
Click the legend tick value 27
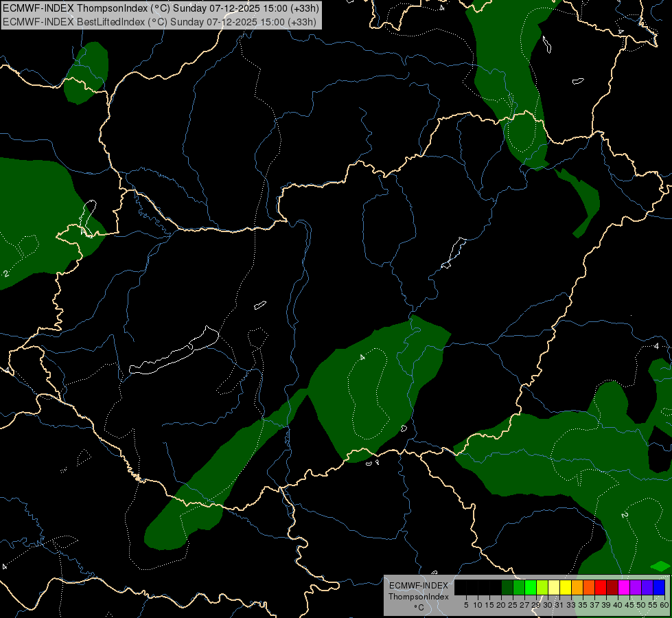(x=524, y=605)
